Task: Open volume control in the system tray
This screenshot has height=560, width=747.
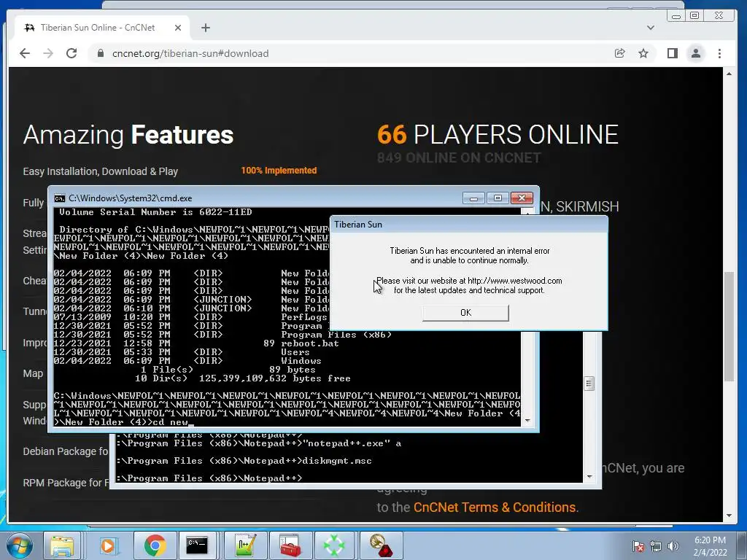Action: [673, 546]
